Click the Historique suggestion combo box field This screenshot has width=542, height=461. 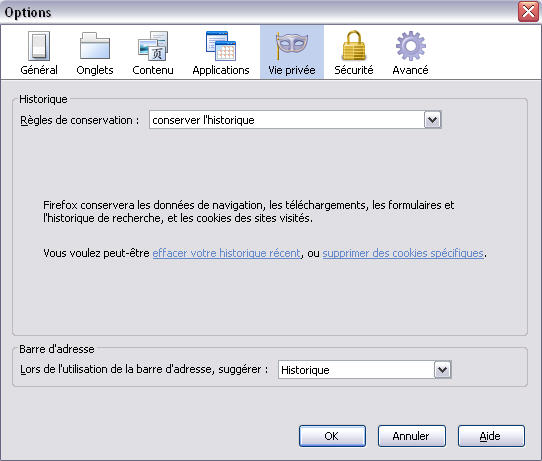(365, 370)
